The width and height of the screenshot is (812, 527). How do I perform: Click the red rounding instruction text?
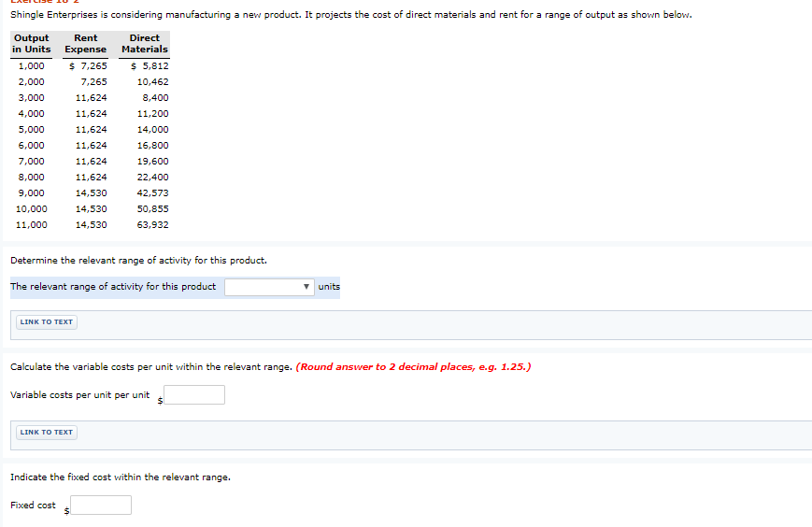pyautogui.click(x=413, y=367)
